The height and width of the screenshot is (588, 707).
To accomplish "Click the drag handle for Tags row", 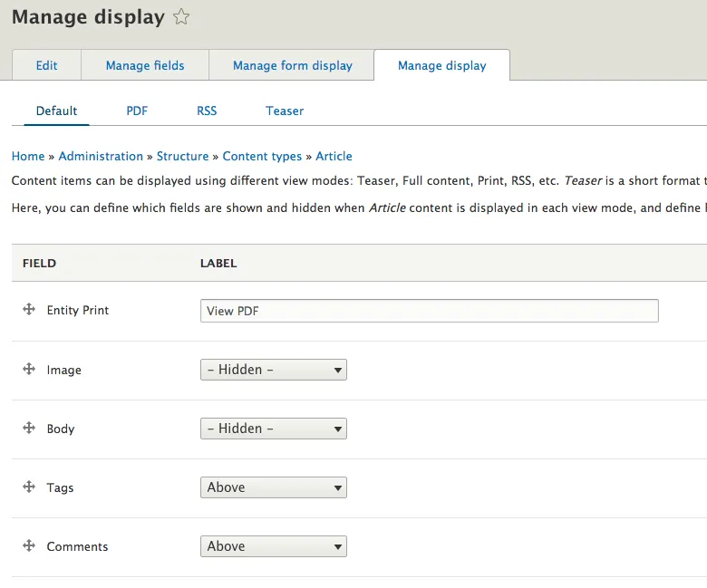I will [x=29, y=487].
